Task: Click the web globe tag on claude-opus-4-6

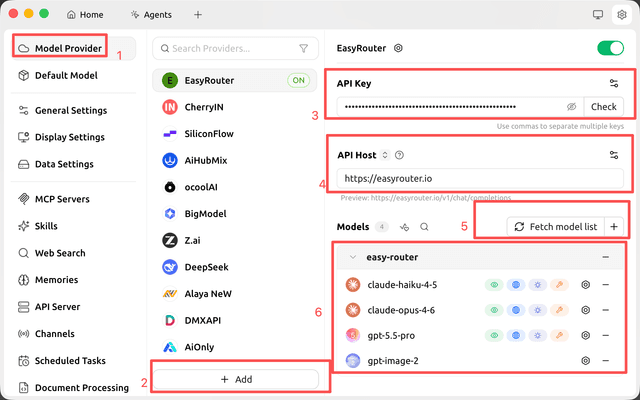Action: pyautogui.click(x=516, y=310)
